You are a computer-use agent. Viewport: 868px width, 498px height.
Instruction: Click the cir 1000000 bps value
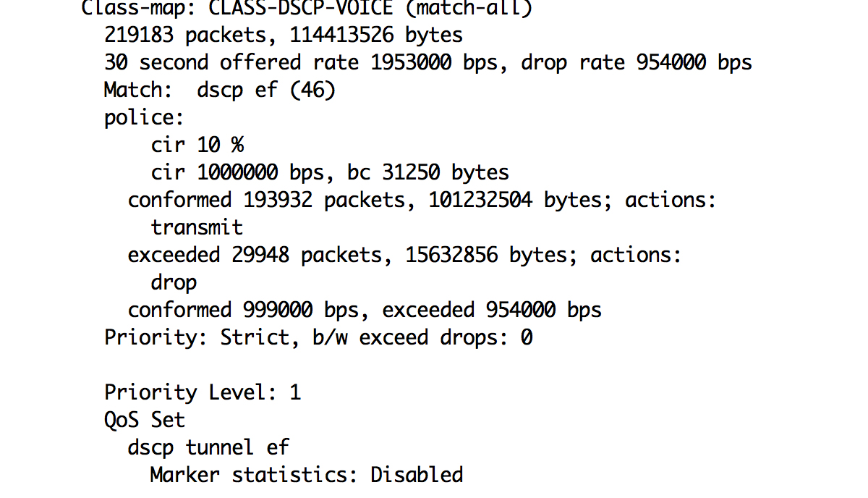click(x=244, y=172)
